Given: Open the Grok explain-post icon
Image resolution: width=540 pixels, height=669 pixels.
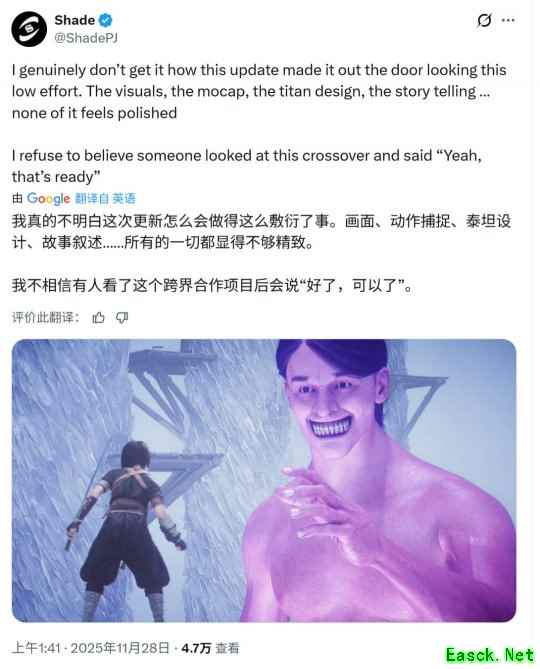Looking at the screenshot, I should (x=484, y=20).
